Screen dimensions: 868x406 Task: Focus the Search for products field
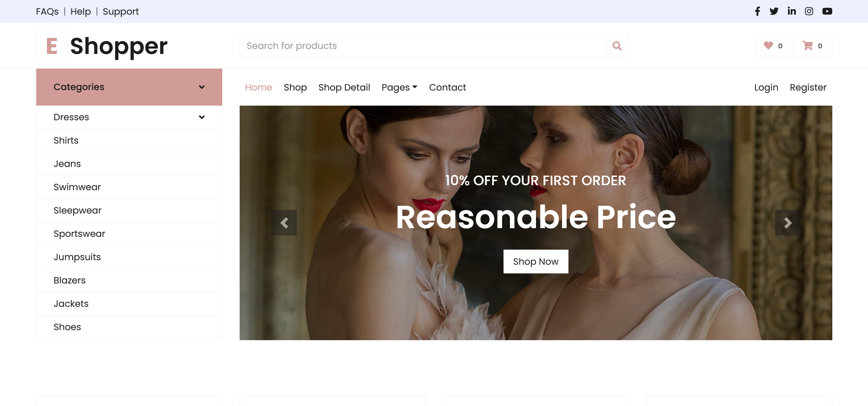(423, 46)
